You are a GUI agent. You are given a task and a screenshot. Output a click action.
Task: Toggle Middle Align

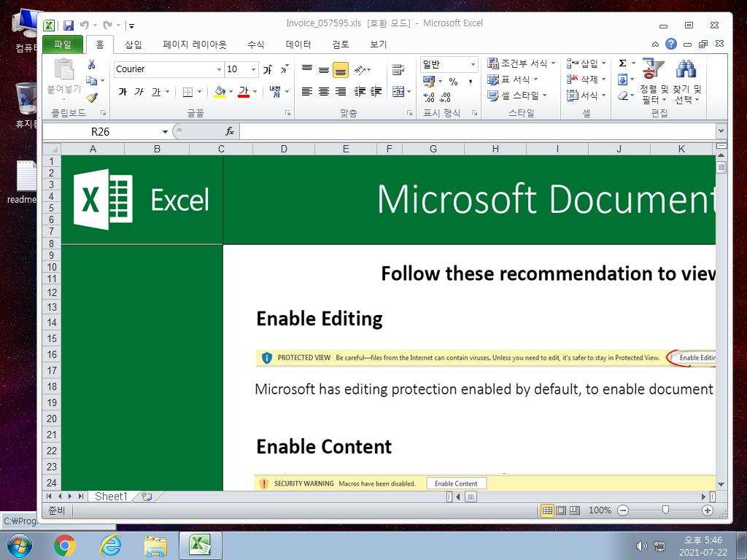(323, 69)
